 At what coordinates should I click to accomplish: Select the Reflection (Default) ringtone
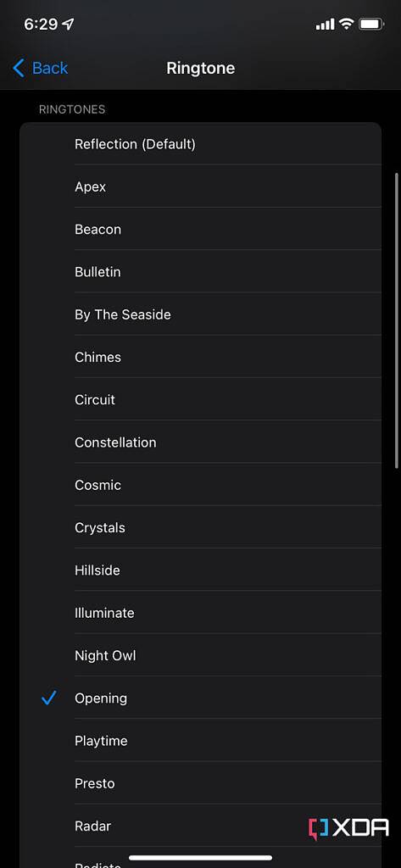coord(200,144)
